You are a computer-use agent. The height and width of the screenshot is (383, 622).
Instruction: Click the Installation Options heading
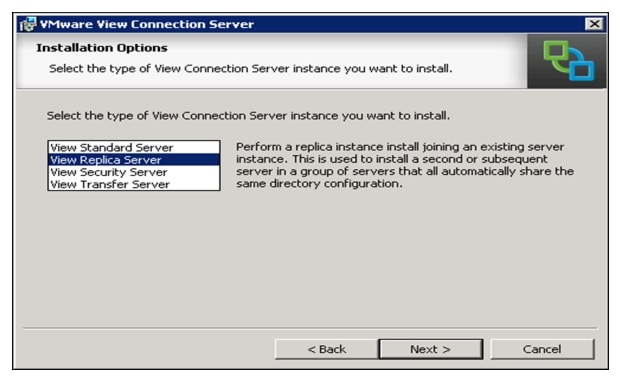pos(102,48)
